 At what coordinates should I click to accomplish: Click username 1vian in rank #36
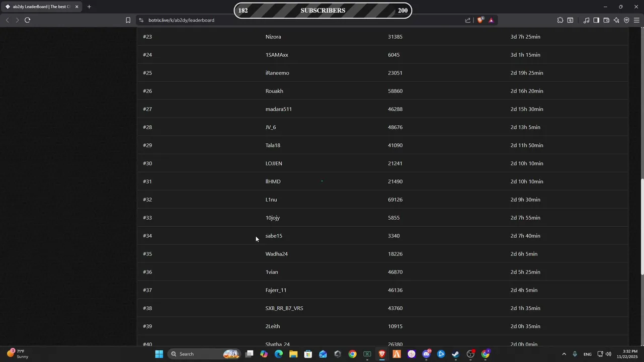tap(272, 272)
